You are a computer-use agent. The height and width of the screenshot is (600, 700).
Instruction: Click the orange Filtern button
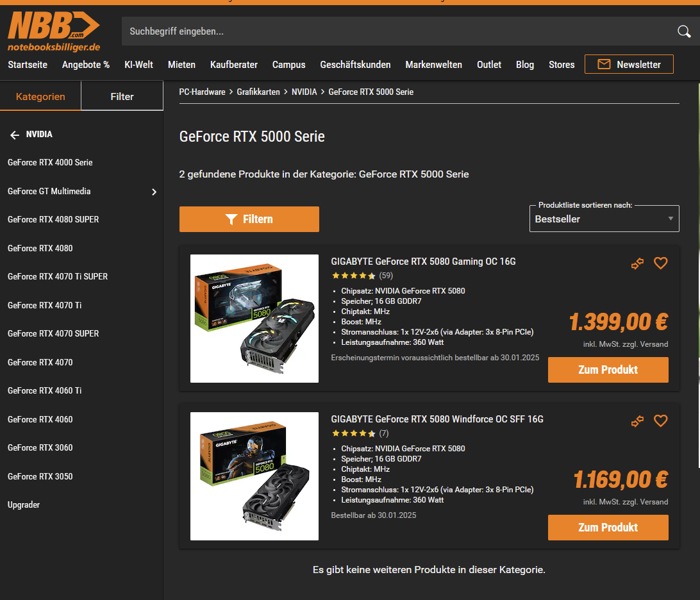249,219
